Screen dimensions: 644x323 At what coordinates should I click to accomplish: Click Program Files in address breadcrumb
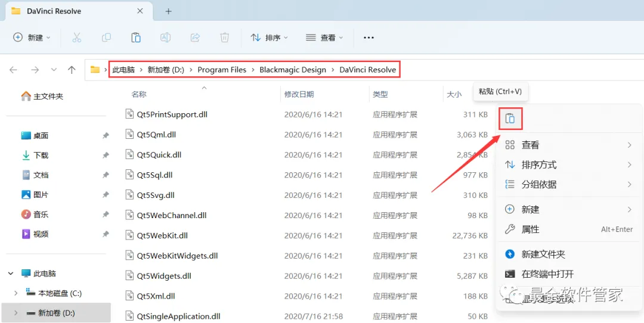coord(222,70)
